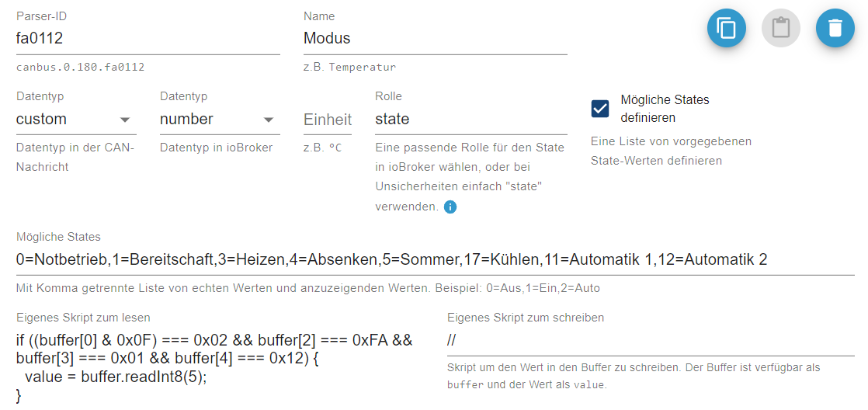Viewport: 868px width, 410px height.
Task: Click the dropdown arrow next to number
Action: click(x=269, y=120)
